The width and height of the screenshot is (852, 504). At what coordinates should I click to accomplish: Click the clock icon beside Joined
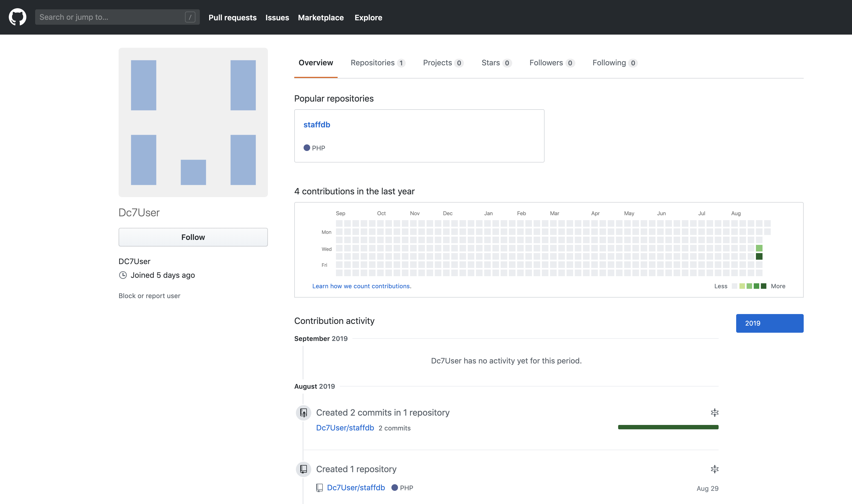point(123,275)
